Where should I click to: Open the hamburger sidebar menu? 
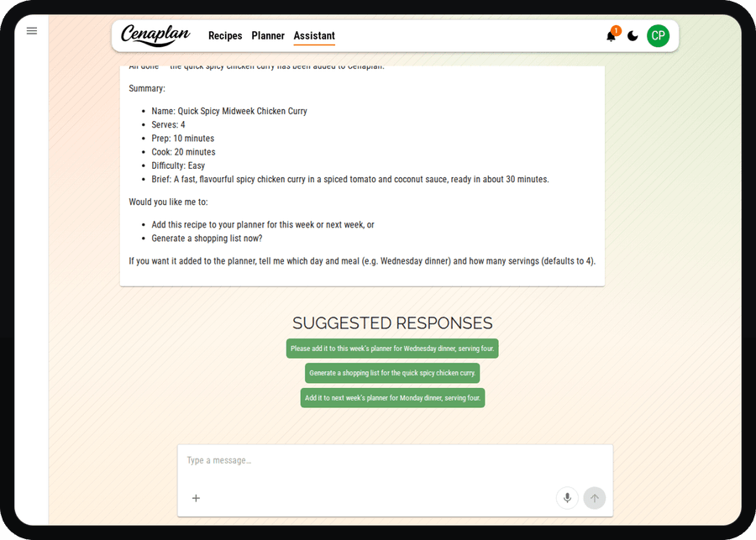(32, 31)
